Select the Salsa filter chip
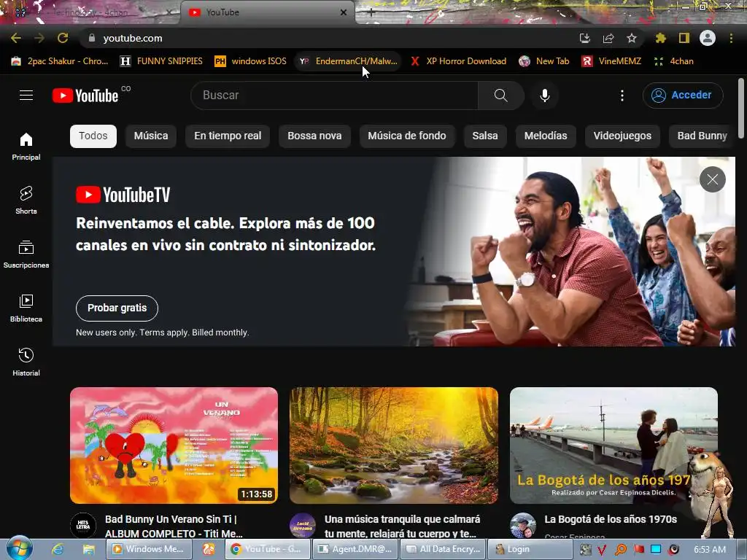Viewport: 747px width, 560px height. click(x=485, y=136)
